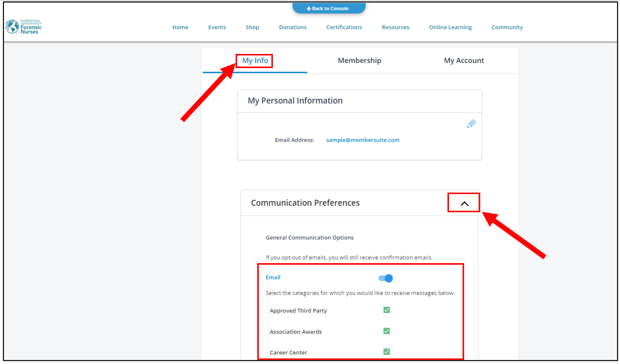Open Online Learning from the navigation
620x364 pixels.
click(x=450, y=27)
